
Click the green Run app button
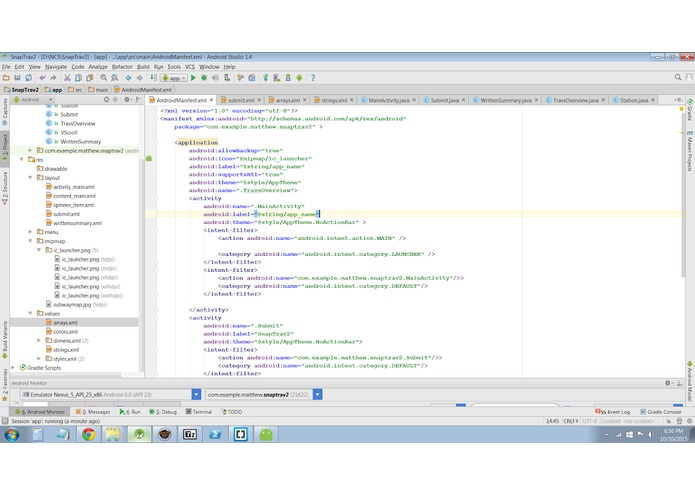pyautogui.click(x=193, y=77)
